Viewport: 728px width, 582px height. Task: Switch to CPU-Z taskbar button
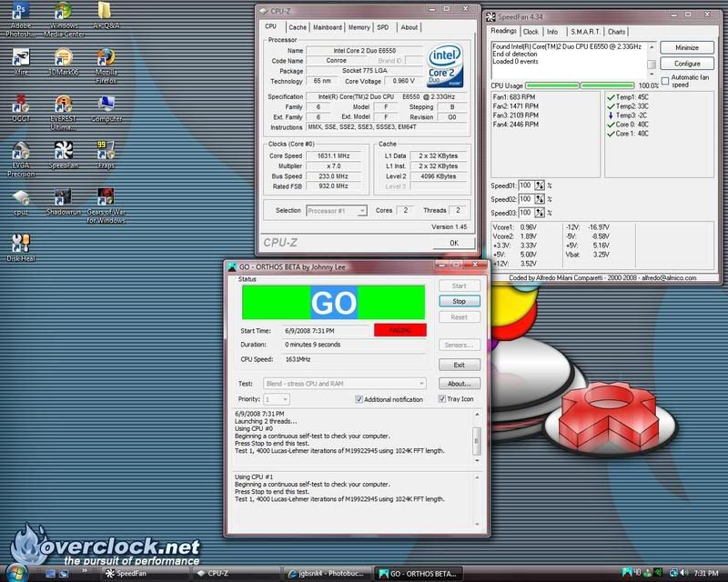[x=236, y=573]
